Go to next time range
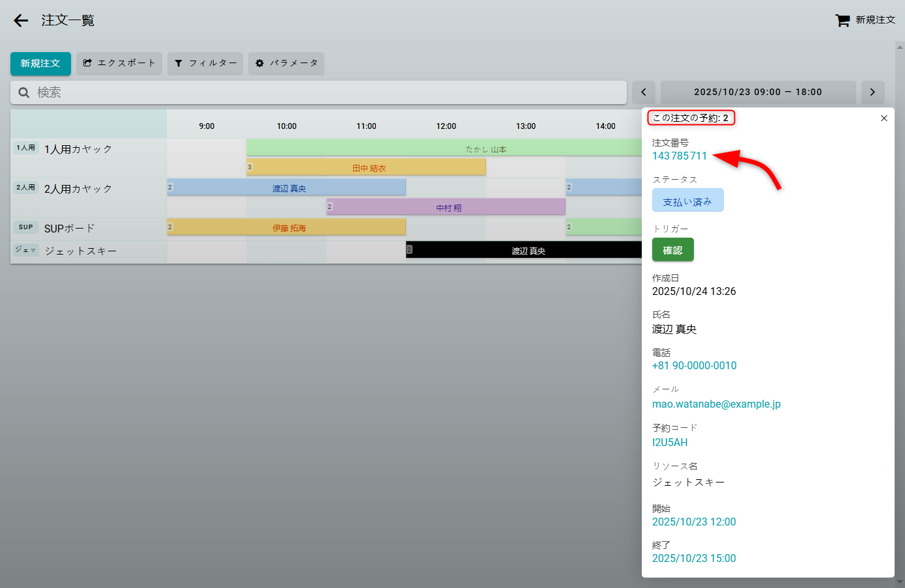 [873, 92]
